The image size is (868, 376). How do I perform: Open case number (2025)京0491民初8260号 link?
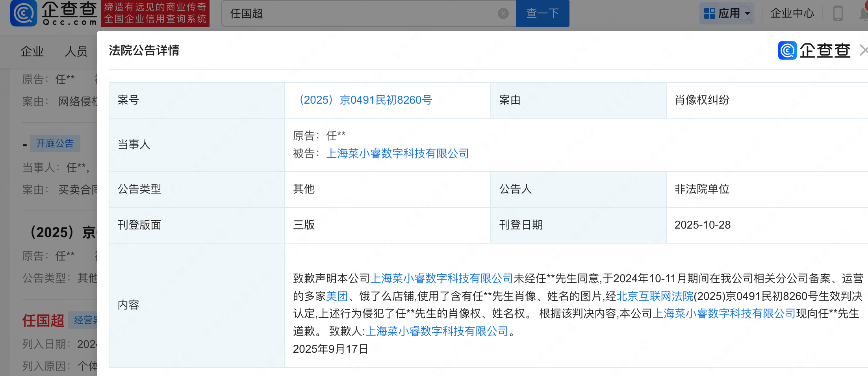tap(365, 100)
